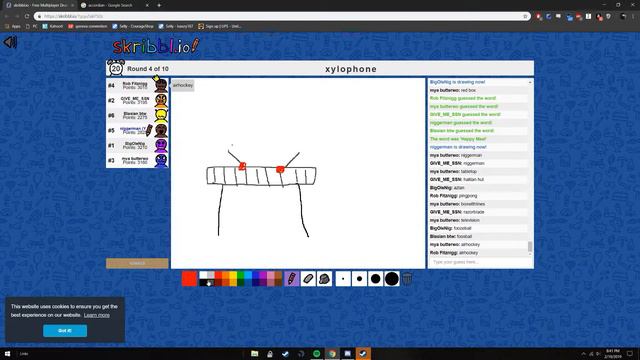Click the airhockey speech bubble
640x360 pixels.
[x=183, y=85]
